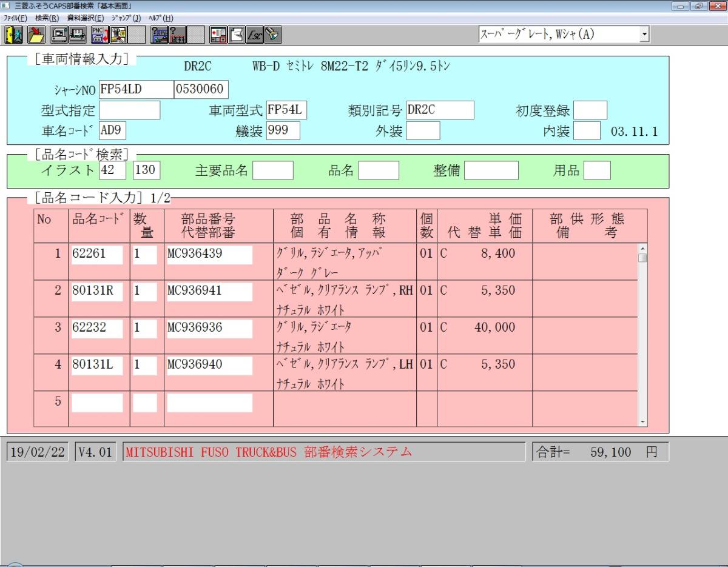Click the printer toolbar icon
This screenshot has width=728, height=567.
coord(78,35)
